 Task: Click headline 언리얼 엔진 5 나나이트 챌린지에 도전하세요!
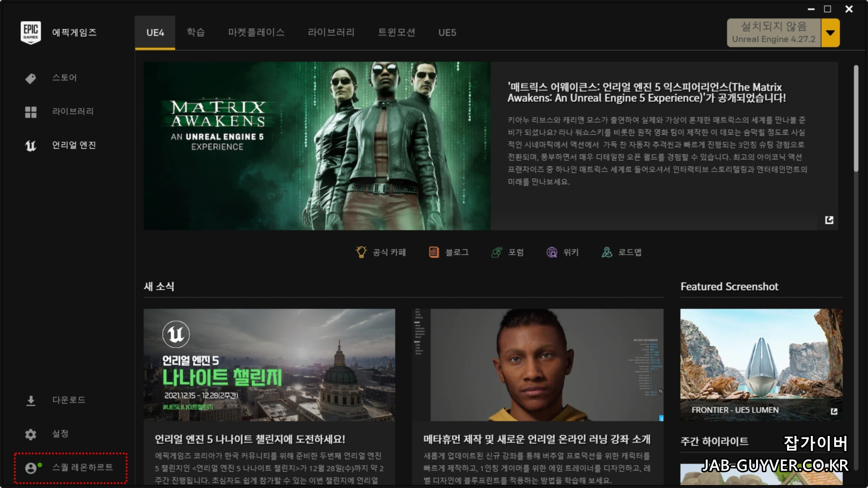tap(250, 439)
